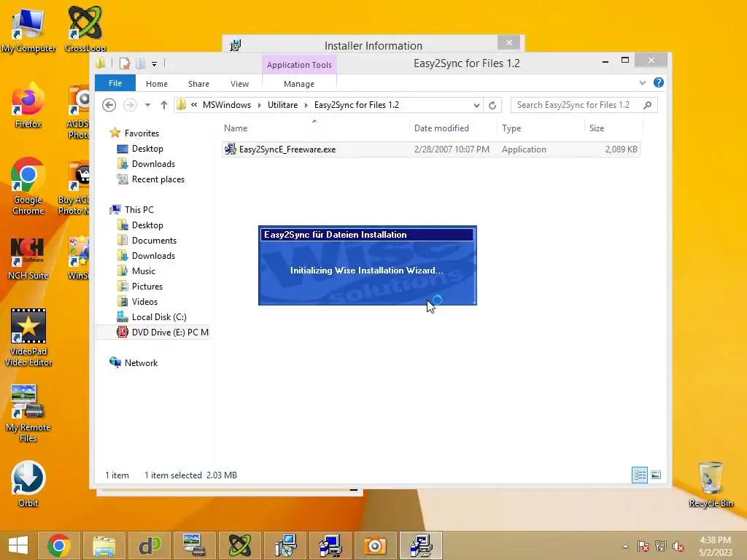Open Music folder in sidebar

[x=144, y=271]
